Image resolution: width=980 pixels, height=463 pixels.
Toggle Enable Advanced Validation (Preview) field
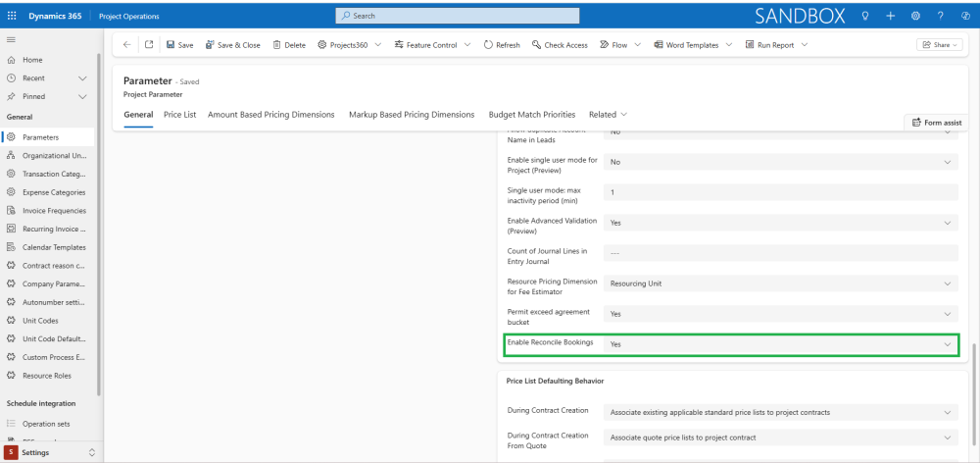coord(780,223)
